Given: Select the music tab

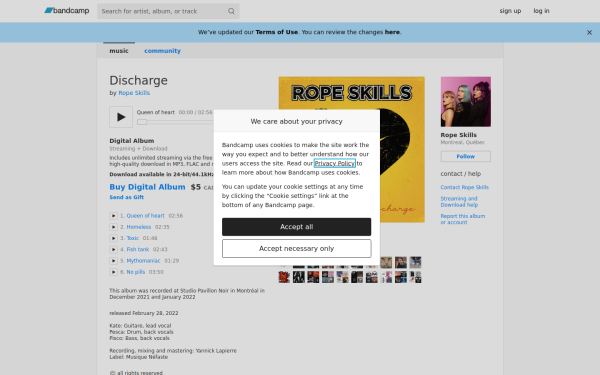Looking at the screenshot, I should (119, 51).
